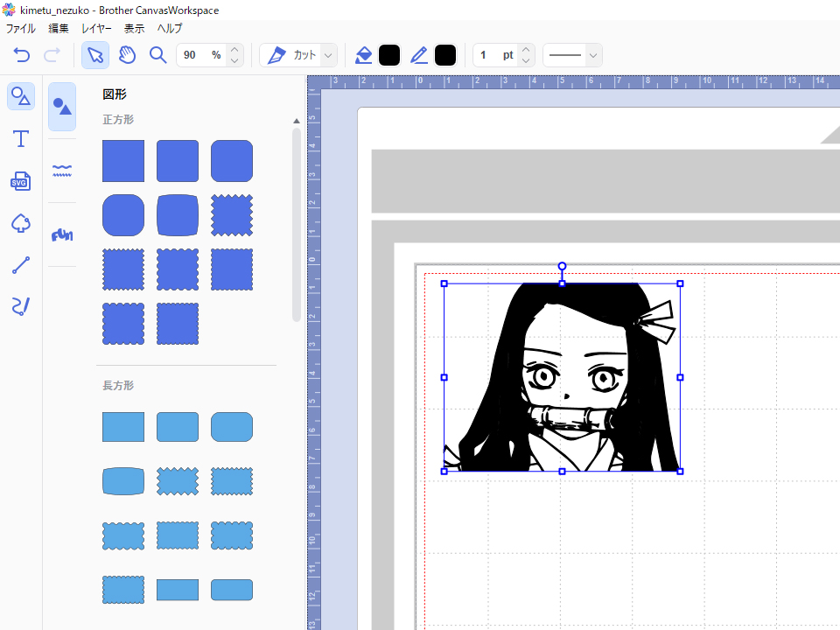Image resolution: width=840 pixels, height=630 pixels.
Task: Select the straight line path tool
Action: tap(21, 264)
